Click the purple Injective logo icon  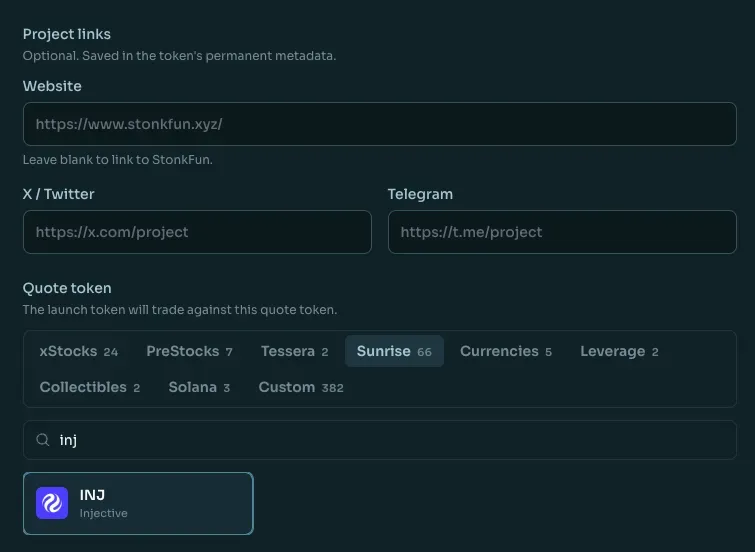pyautogui.click(x=52, y=503)
